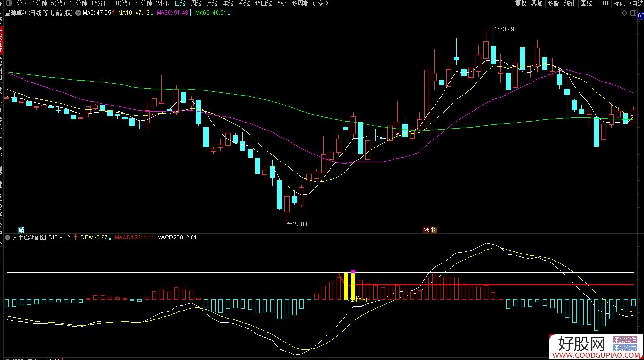Open the 统计 statistics tool
The image size is (644, 360).
pyautogui.click(x=570, y=3)
